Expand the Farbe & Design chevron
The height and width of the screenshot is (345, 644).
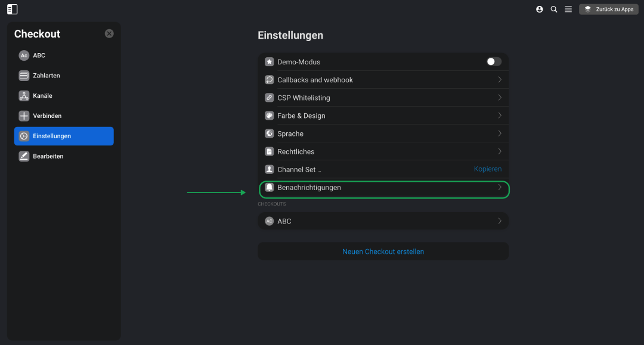point(500,116)
